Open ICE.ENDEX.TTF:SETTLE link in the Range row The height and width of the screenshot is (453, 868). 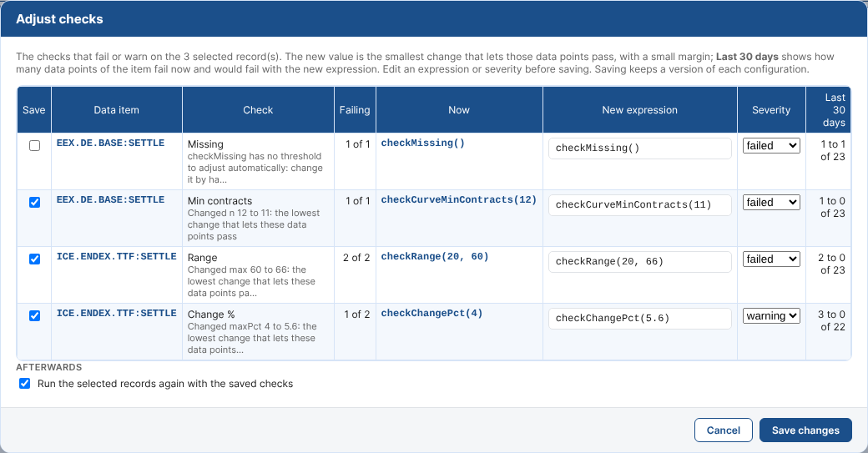116,256
